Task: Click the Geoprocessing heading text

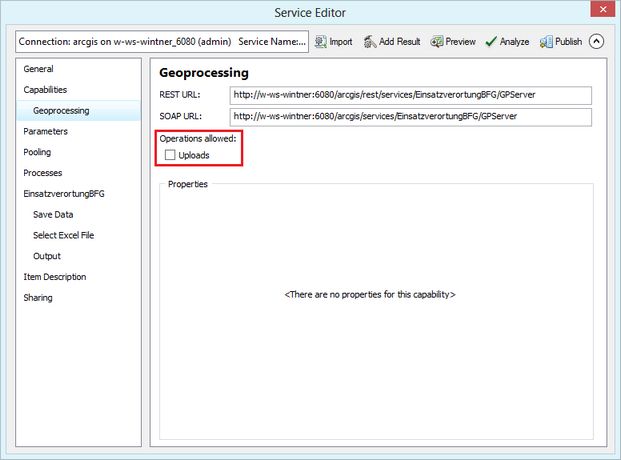Action: 204,73
